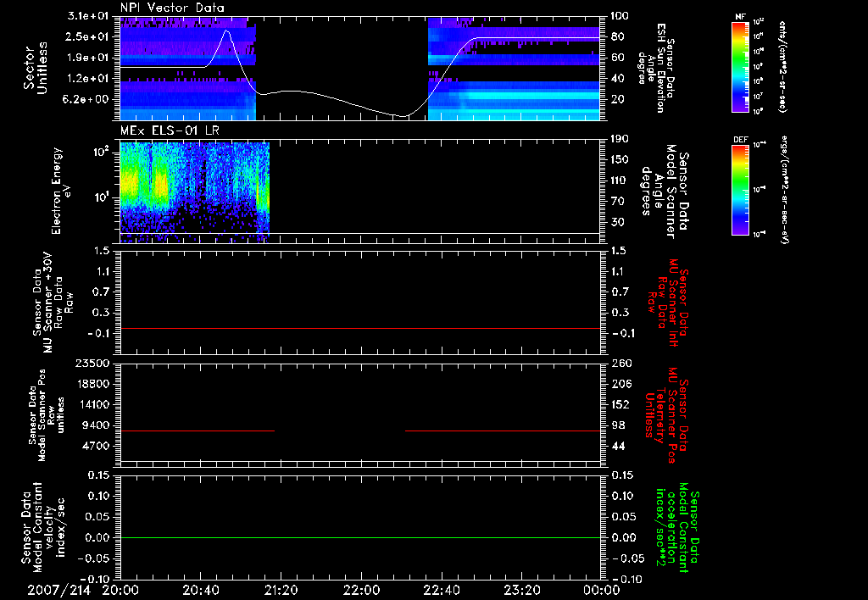Click the 4700 scanner position tick
Image resolution: width=868 pixels, height=600 pixels.
pos(95,446)
